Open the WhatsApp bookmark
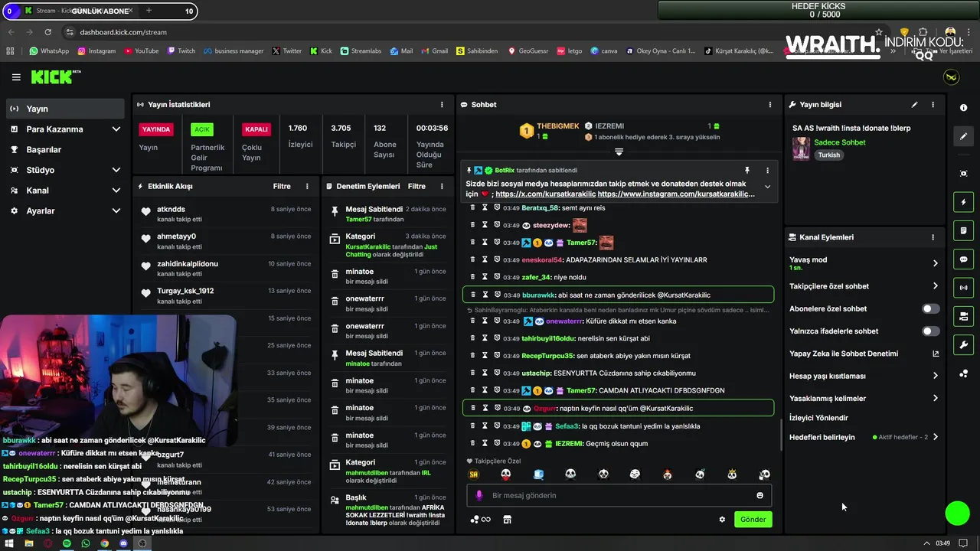 pos(49,51)
